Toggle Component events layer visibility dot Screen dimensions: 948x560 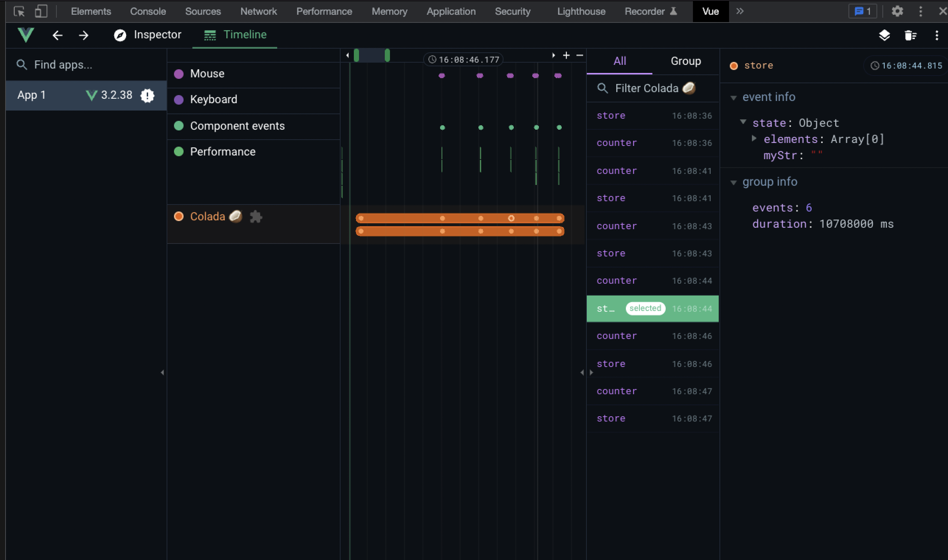pyautogui.click(x=178, y=126)
